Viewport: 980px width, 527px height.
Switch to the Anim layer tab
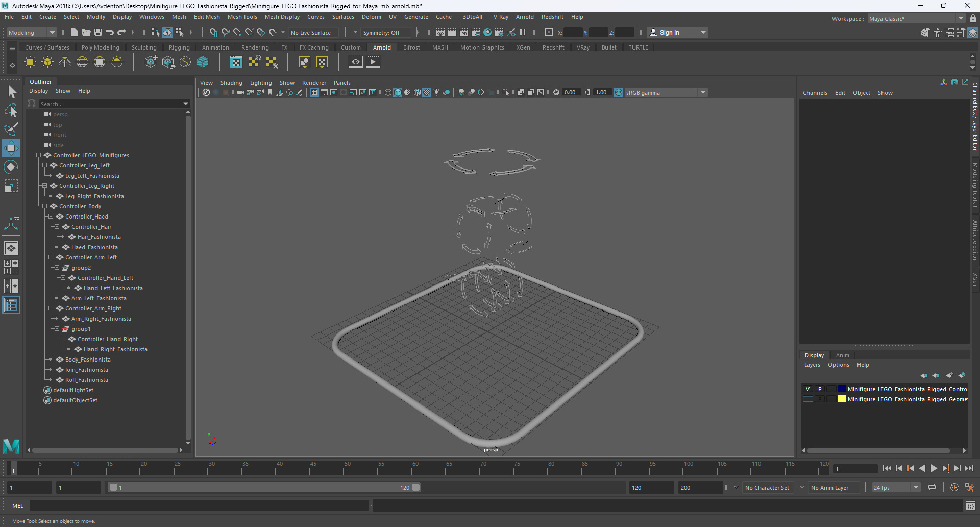842,355
